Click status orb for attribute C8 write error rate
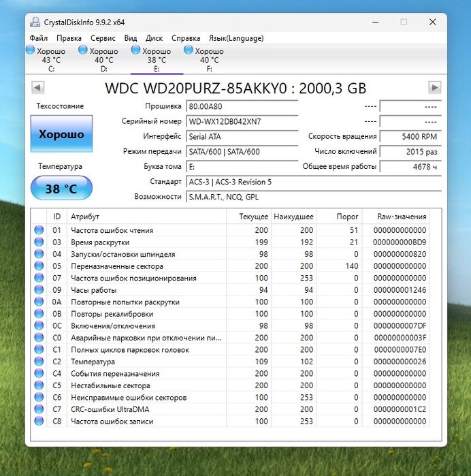471x476 pixels. pyautogui.click(x=39, y=421)
